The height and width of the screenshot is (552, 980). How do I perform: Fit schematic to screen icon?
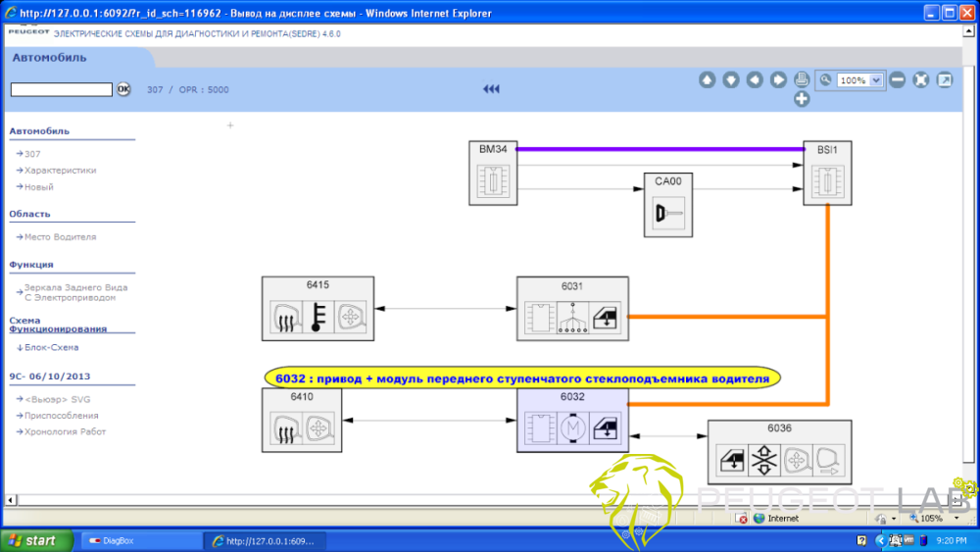click(x=920, y=80)
